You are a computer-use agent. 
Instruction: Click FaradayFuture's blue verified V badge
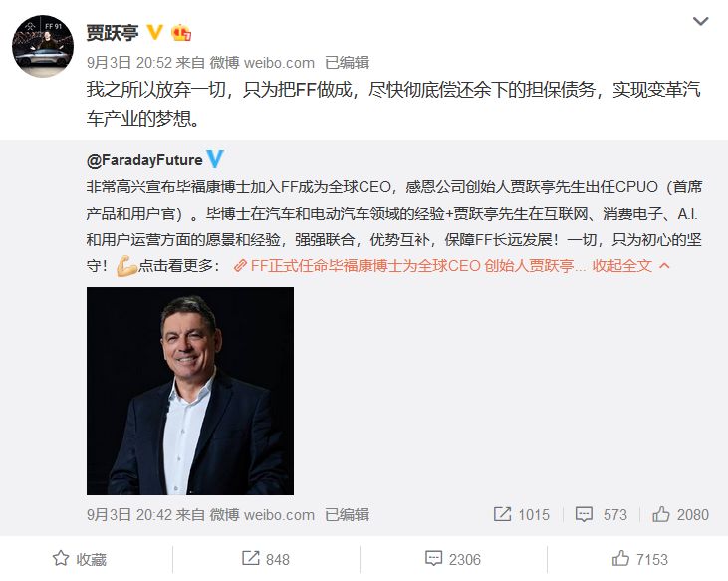click(x=215, y=159)
